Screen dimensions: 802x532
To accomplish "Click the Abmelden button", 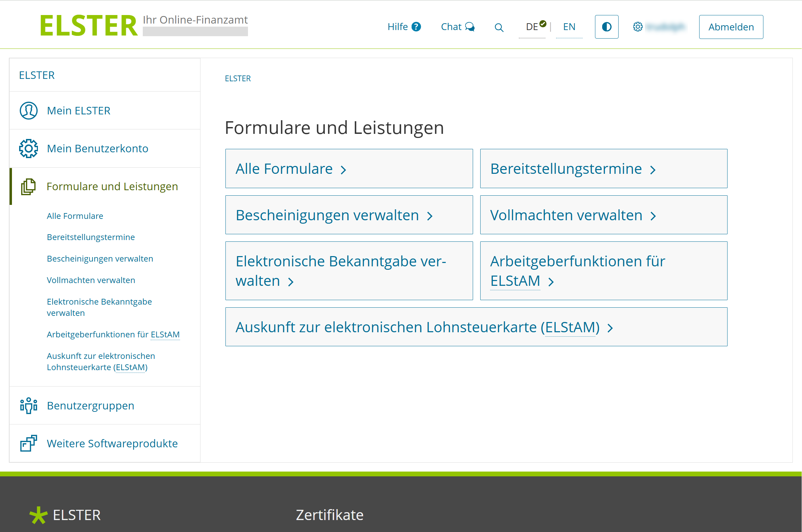I will (x=731, y=27).
